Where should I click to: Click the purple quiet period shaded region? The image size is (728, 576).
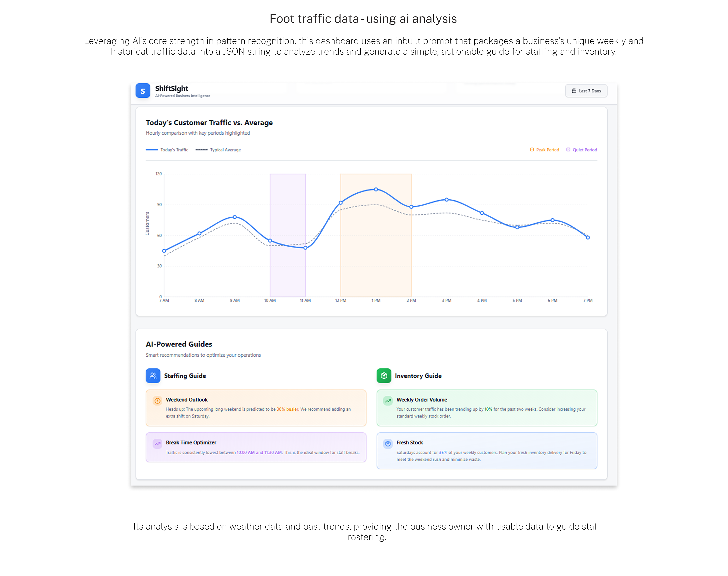(x=287, y=270)
